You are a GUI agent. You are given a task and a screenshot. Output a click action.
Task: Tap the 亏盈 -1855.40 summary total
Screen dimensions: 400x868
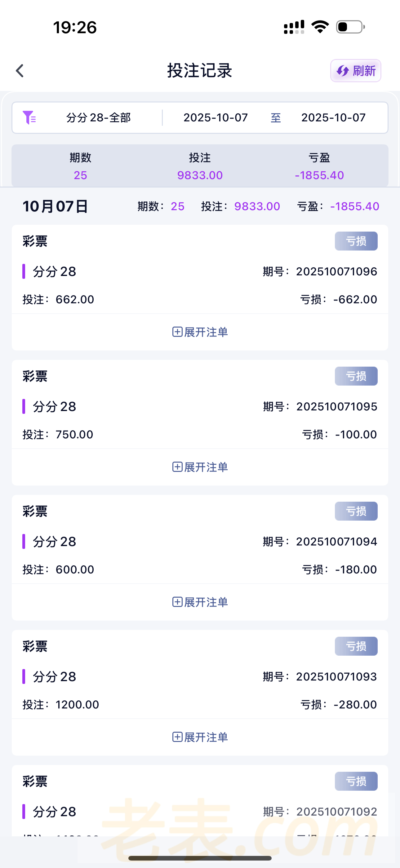(319, 175)
